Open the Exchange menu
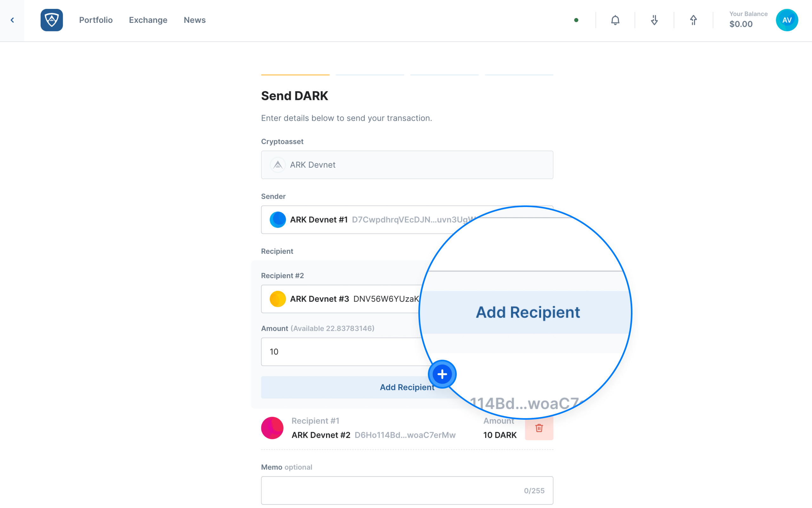The width and height of the screenshot is (812, 508). (x=148, y=20)
